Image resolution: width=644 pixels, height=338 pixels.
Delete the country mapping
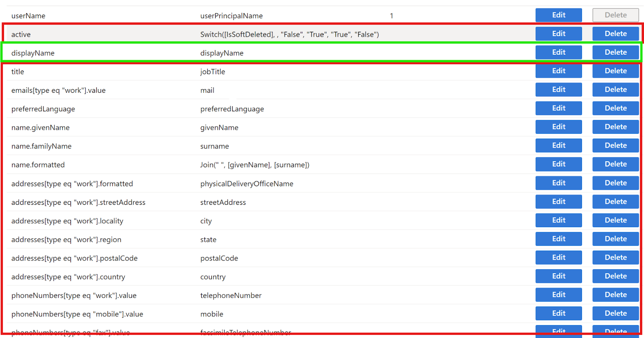point(615,276)
